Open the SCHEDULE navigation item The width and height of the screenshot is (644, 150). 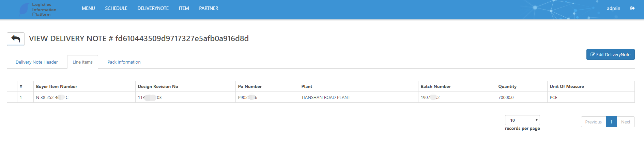(116, 8)
